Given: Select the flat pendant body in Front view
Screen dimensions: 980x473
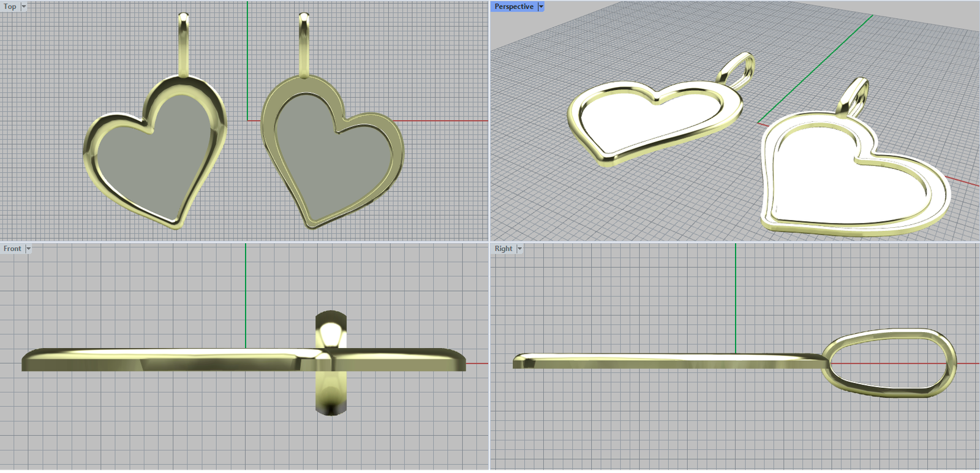Looking at the screenshot, I should pos(153,360).
